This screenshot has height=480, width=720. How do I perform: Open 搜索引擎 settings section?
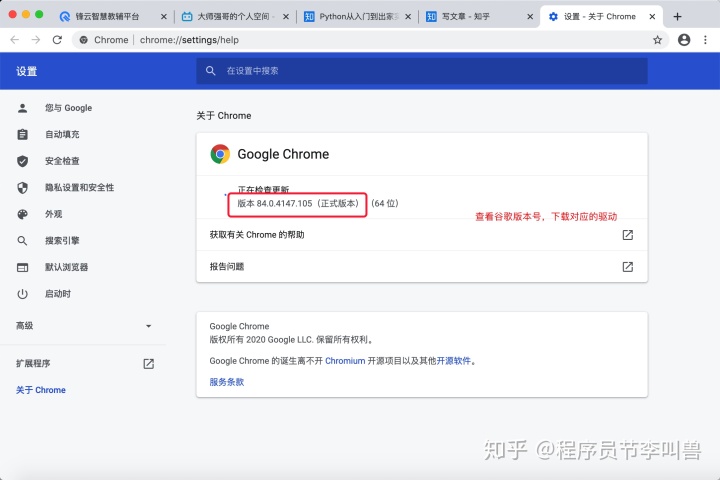click(62, 241)
